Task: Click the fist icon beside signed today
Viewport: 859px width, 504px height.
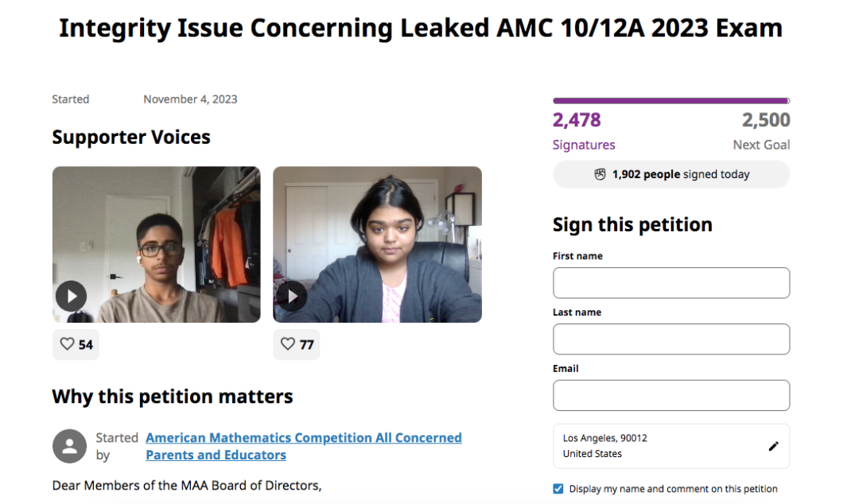Action: pyautogui.click(x=600, y=174)
